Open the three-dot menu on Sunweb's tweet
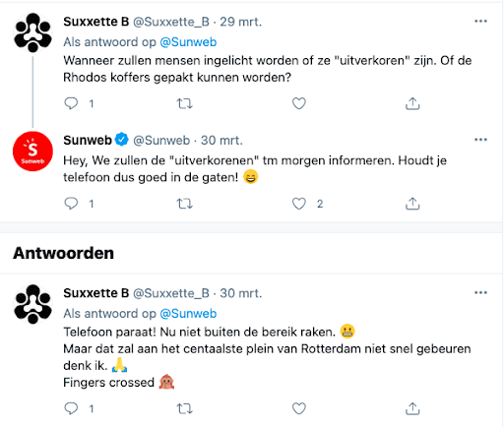 [480, 140]
